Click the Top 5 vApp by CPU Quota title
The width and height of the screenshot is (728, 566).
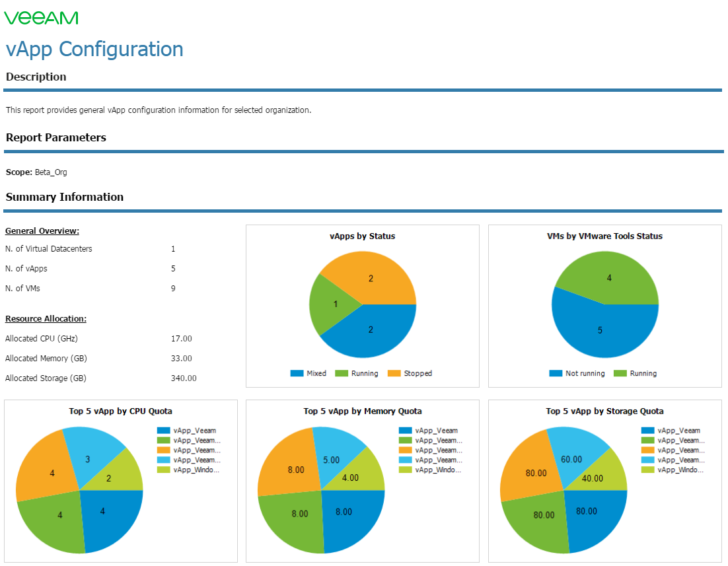click(121, 411)
